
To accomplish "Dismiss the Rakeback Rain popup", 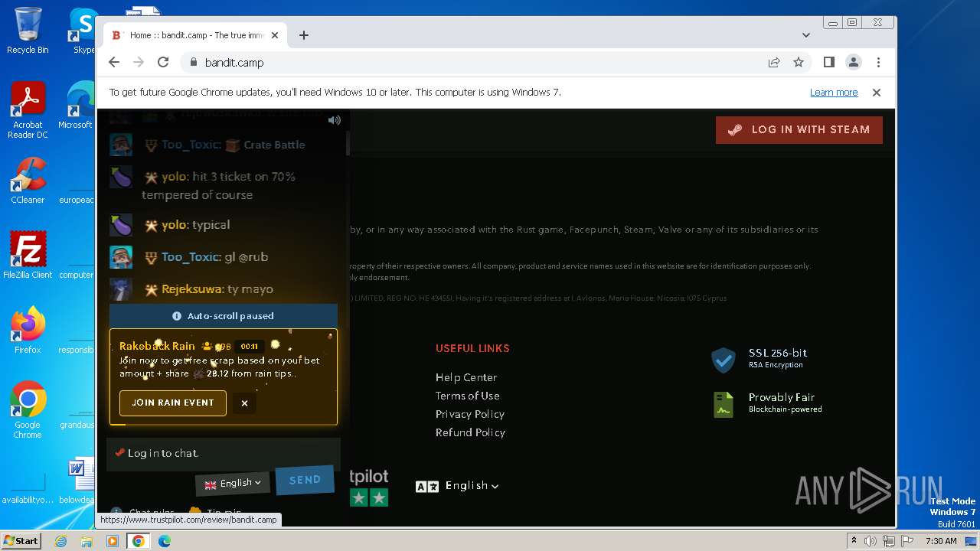I will 245,403.
